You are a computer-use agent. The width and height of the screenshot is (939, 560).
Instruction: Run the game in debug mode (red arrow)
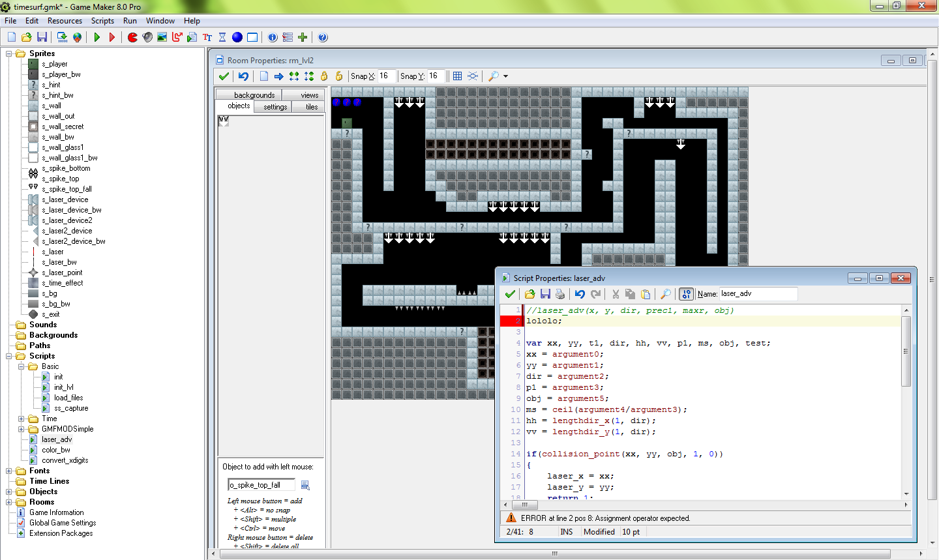click(x=112, y=37)
